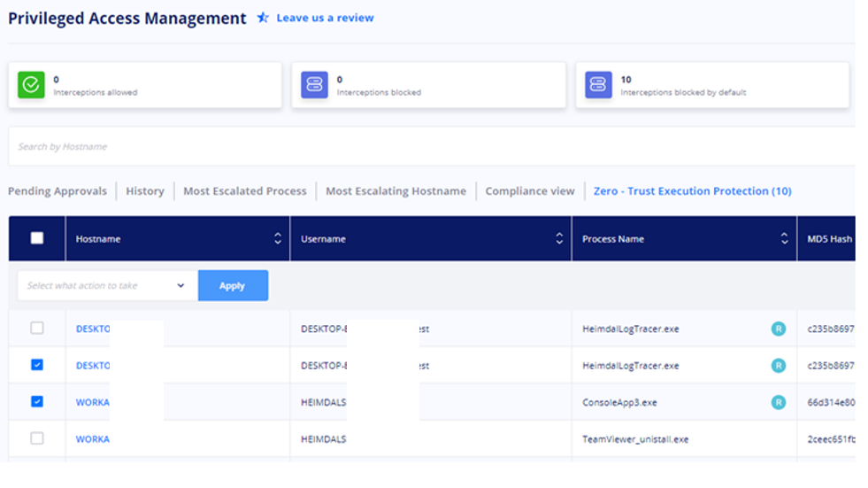The height and width of the screenshot is (488, 868).
Task: Click the R badge in the checked HeimdalLogTracer.exe row
Action: 779,366
